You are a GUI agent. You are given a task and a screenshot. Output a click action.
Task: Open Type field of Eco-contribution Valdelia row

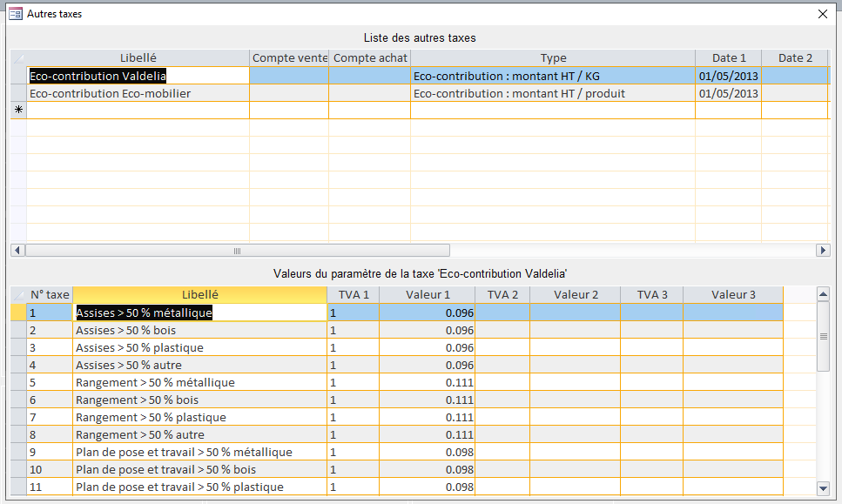[x=553, y=76]
